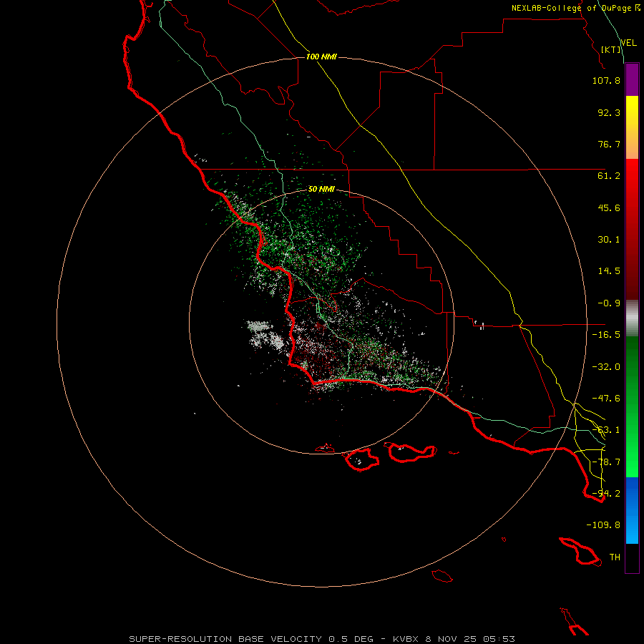Pick the yellow band on velocity scale
The width and height of the screenshot is (644, 644).
pyautogui.click(x=632, y=127)
